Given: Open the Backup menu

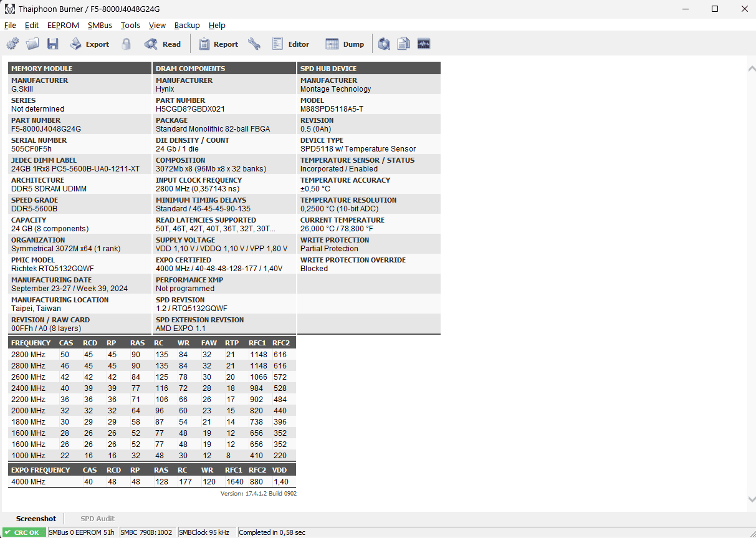Looking at the screenshot, I should [187, 26].
